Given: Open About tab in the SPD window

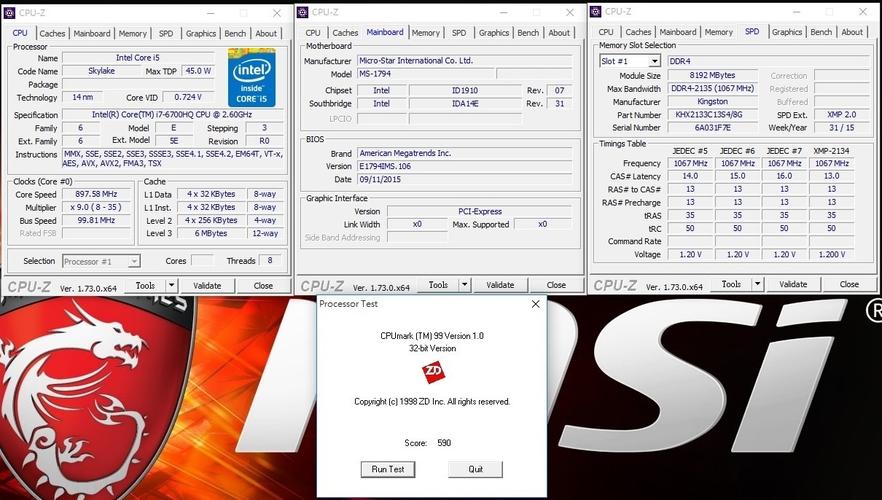Looking at the screenshot, I should pyautogui.click(x=852, y=33).
